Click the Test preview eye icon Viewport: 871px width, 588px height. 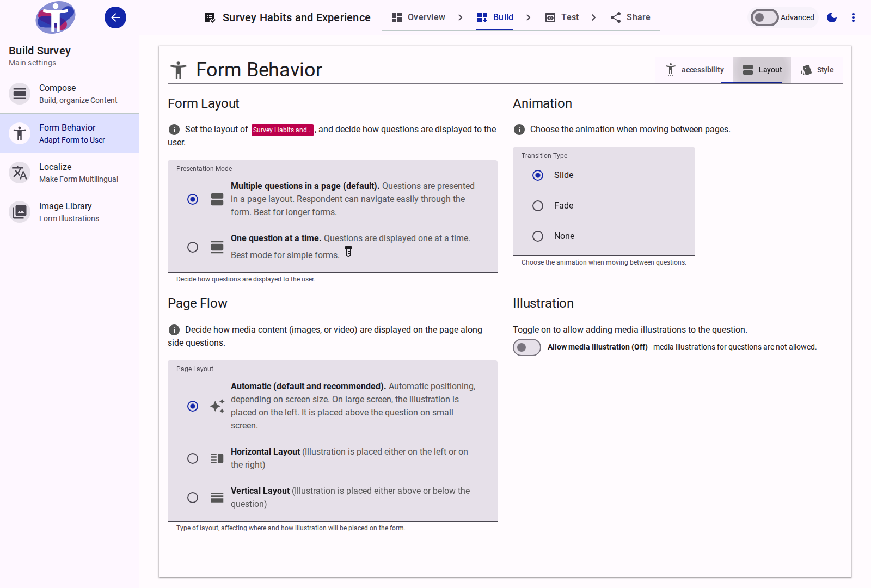tap(550, 17)
